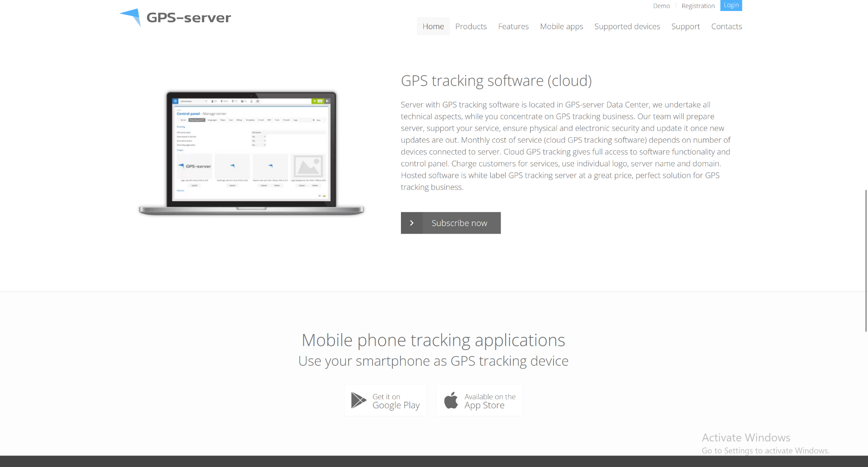Open the Registration link

pos(698,6)
